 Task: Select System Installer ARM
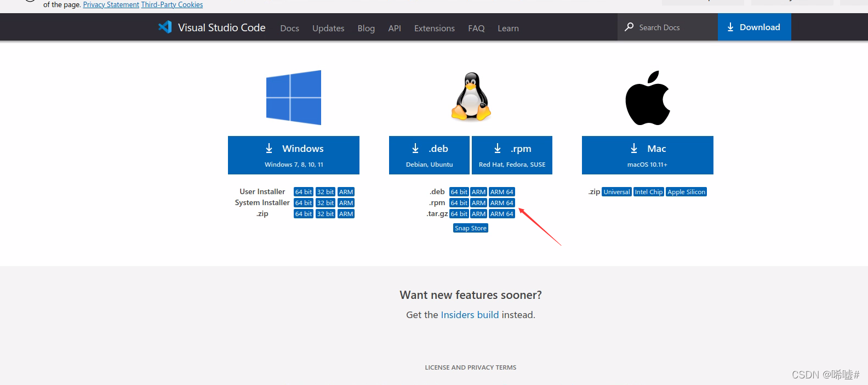pos(346,203)
